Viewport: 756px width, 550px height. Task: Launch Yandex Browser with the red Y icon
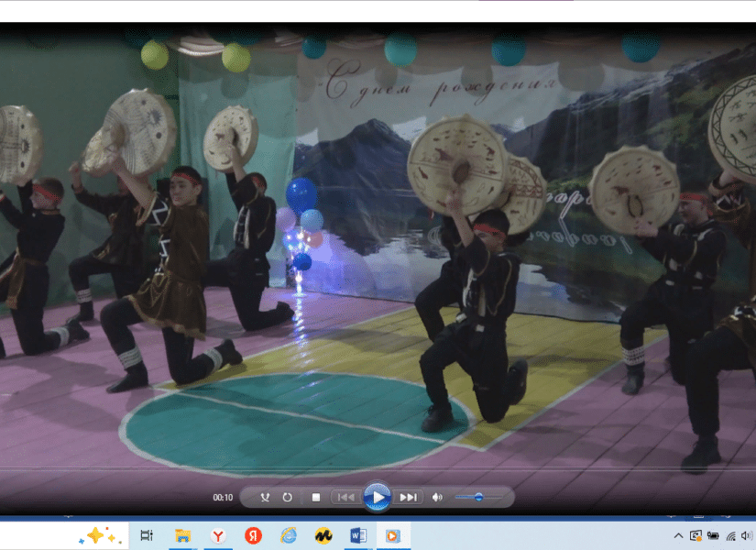coord(218,535)
